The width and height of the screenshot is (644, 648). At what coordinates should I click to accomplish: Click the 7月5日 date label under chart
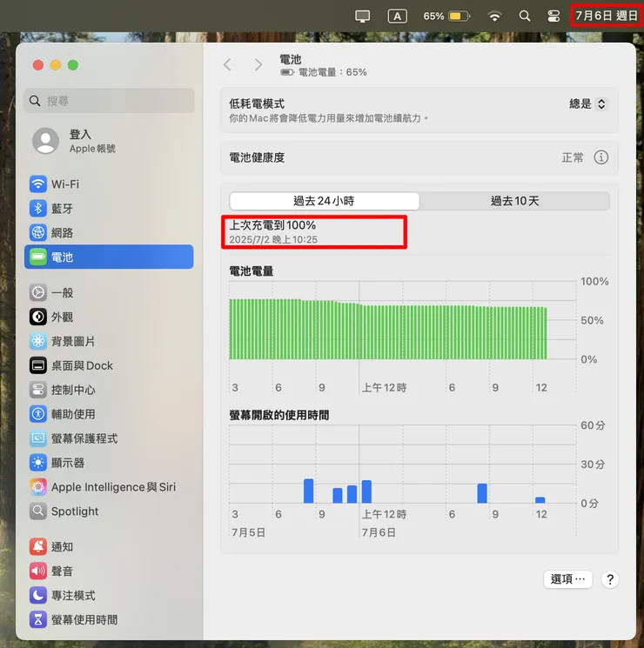click(248, 532)
